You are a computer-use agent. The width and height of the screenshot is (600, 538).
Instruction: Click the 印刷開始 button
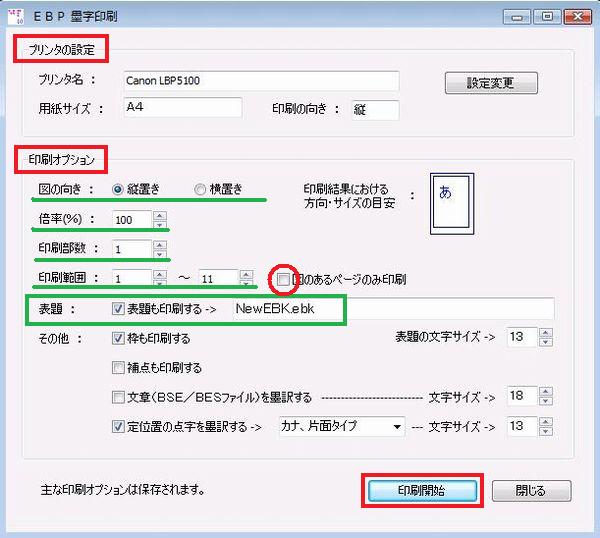[x=420, y=491]
